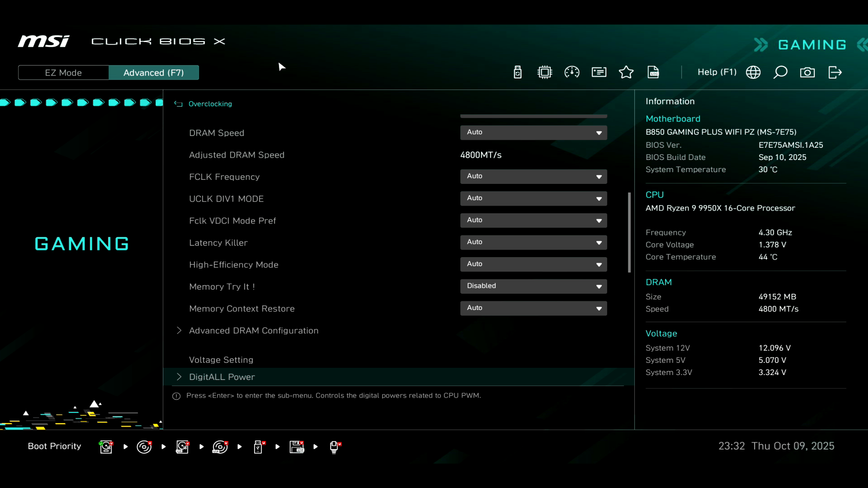This screenshot has height=488, width=868.
Task: Click the settings list vertical scrollbar
Action: [x=629, y=233]
